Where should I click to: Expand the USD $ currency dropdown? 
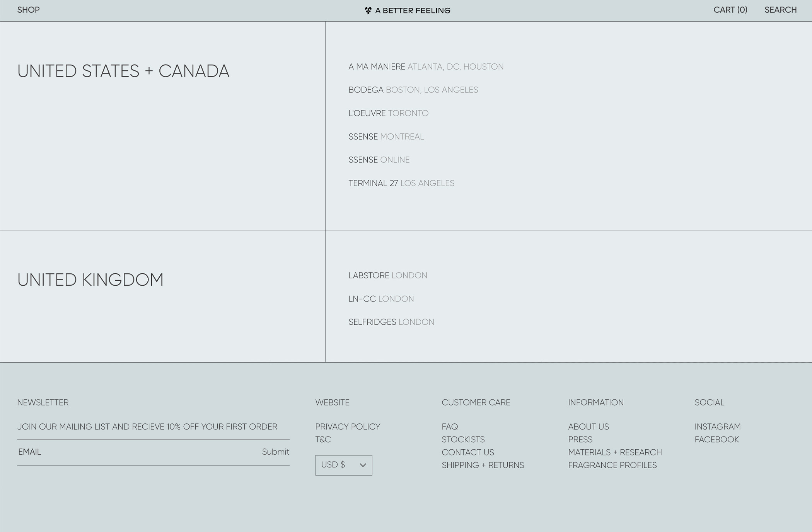pyautogui.click(x=343, y=465)
